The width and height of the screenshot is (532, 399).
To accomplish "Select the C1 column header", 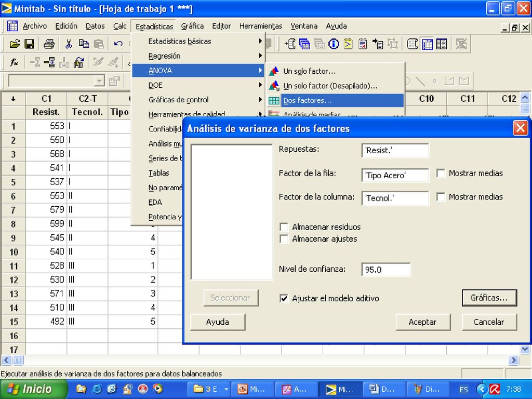I will (x=46, y=99).
